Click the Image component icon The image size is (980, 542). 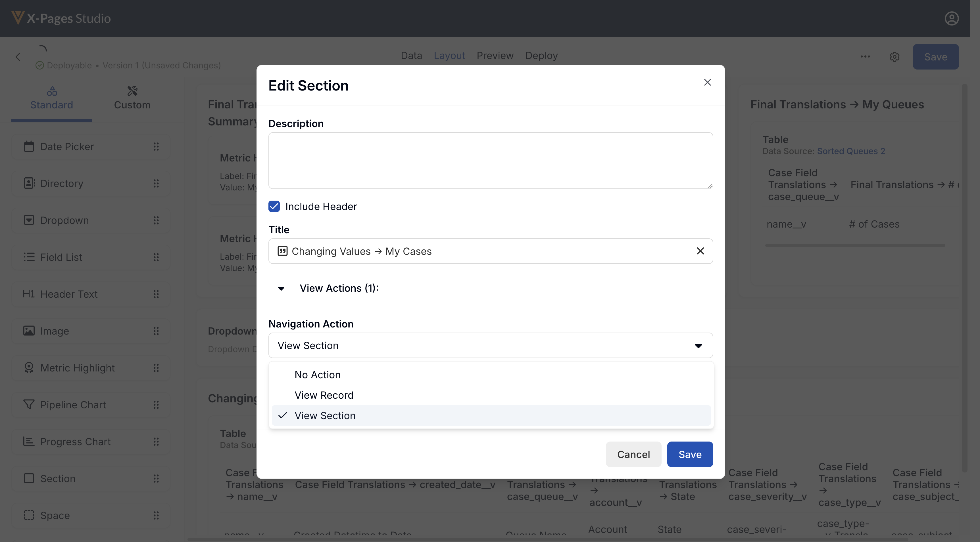tap(29, 331)
